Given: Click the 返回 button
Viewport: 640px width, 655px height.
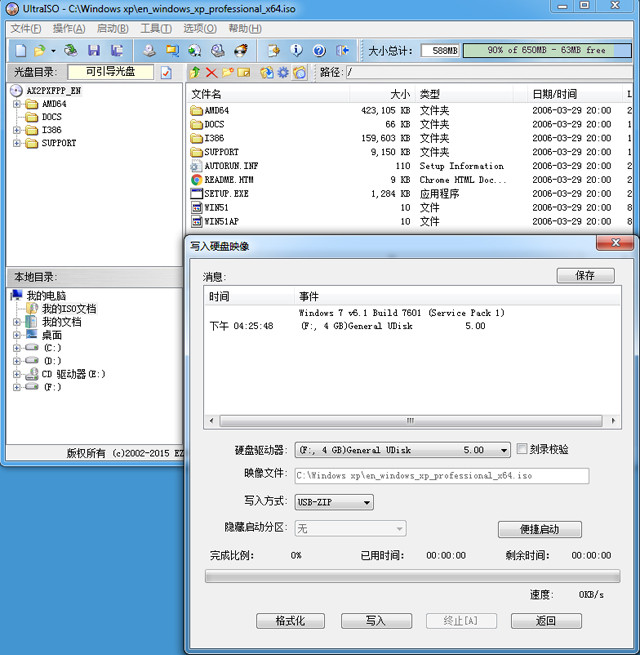Looking at the screenshot, I should pos(546,621).
